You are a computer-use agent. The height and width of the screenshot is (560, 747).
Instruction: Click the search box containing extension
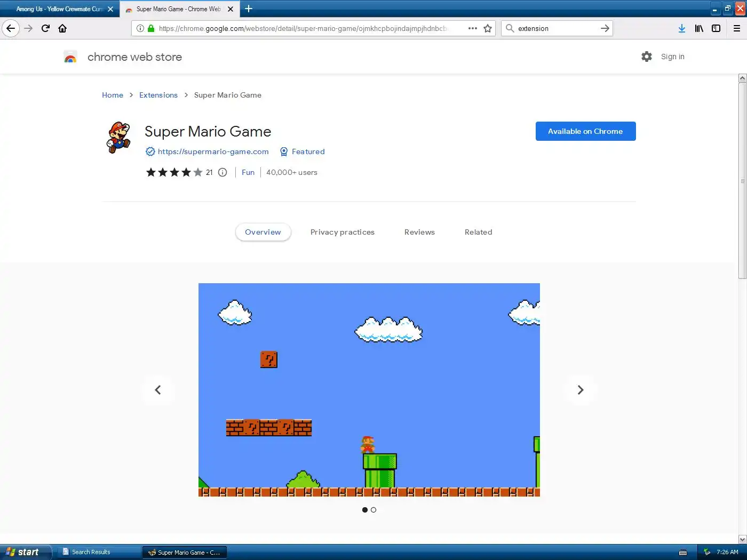[556, 28]
